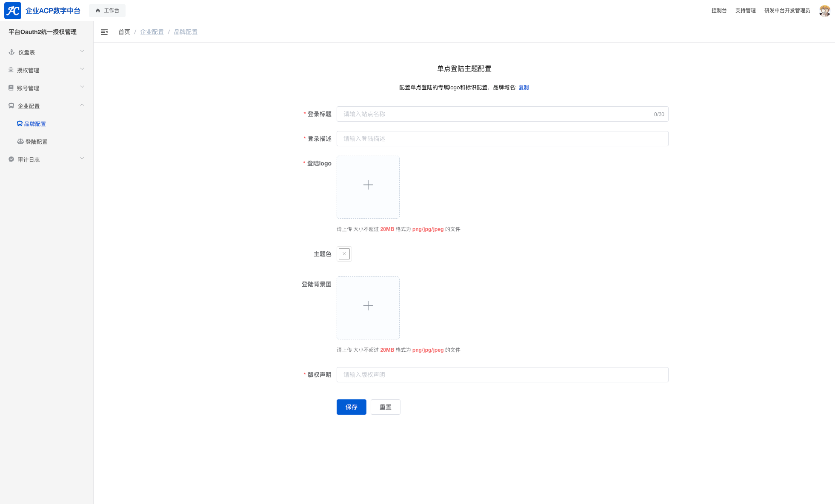Open the 主题色 color picker swatch

[344, 254]
